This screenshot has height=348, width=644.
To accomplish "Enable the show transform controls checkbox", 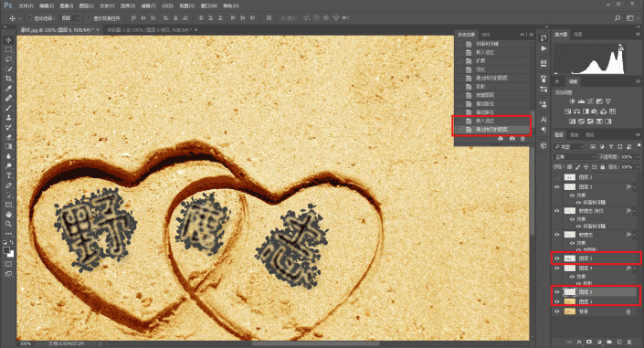I will pyautogui.click(x=89, y=18).
